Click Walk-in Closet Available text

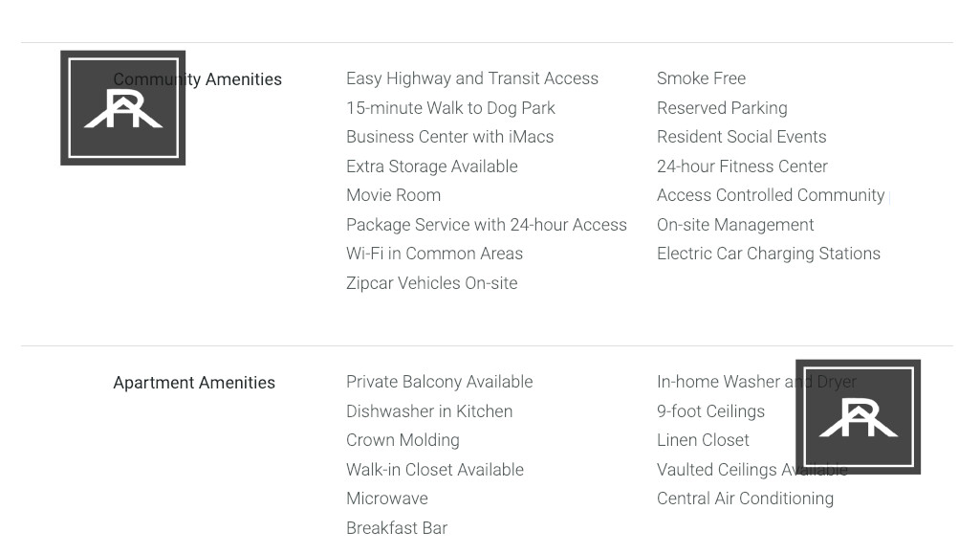(435, 470)
